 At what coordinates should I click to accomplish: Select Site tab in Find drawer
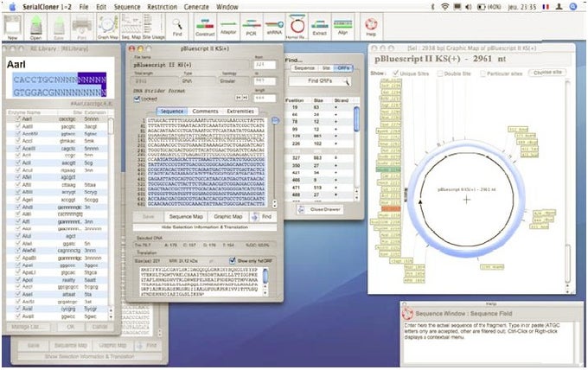click(x=326, y=68)
